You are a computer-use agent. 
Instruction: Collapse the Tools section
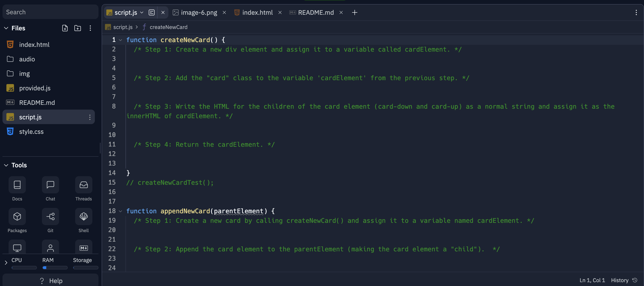6,165
